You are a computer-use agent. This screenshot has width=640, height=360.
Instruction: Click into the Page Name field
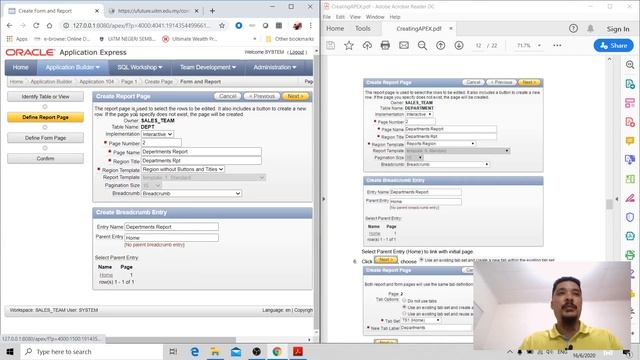(x=201, y=152)
